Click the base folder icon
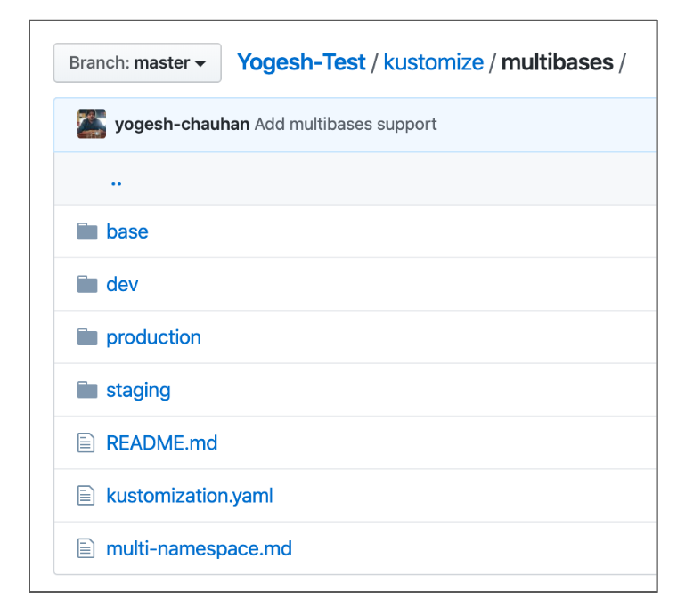The image size is (677, 616). click(x=87, y=231)
